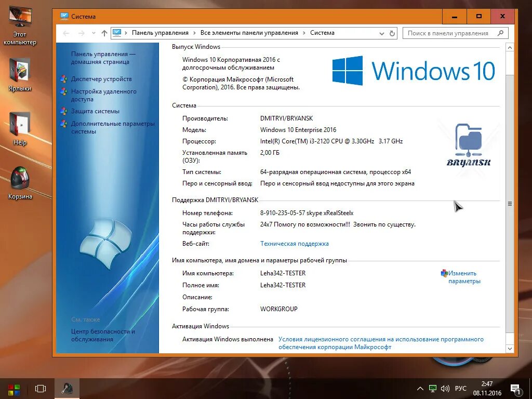Click the Система window title icon

pyautogui.click(x=64, y=16)
